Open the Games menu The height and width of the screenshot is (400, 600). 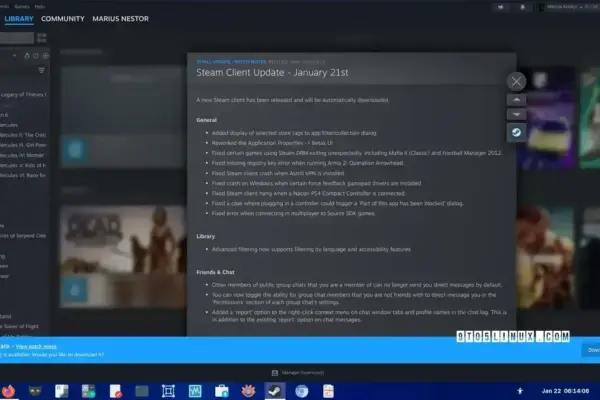pos(22,7)
